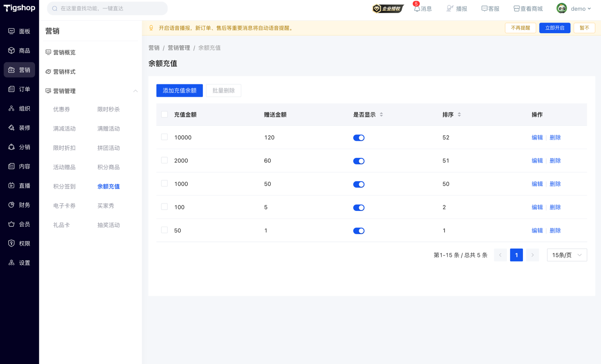
Task: Open the 权限 permissions sidebar icon
Action: tap(11, 243)
